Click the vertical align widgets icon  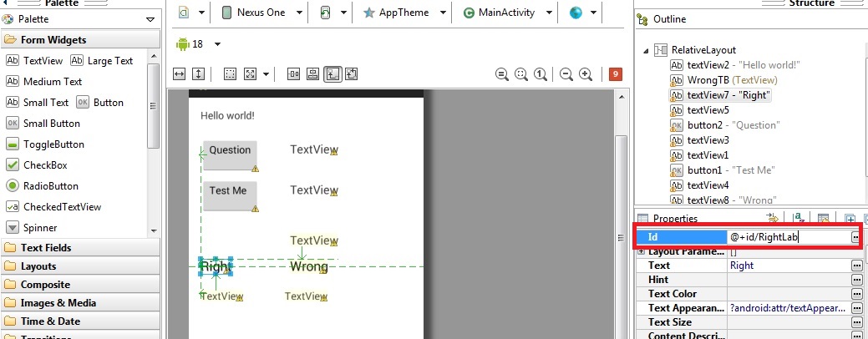coord(312,74)
